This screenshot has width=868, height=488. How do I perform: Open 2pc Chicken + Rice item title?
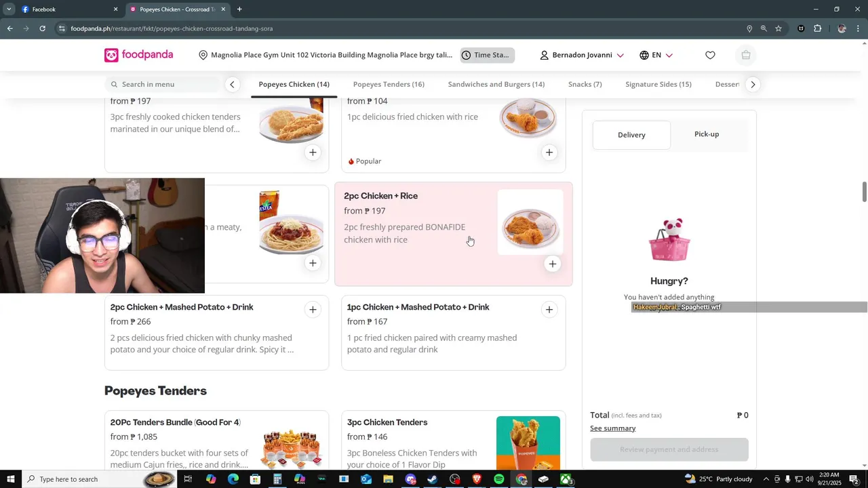tap(380, 196)
